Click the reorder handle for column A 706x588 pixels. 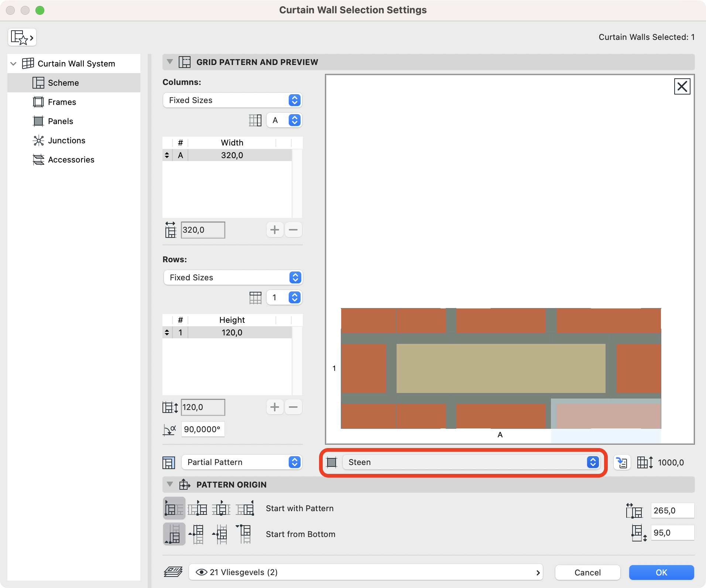167,155
